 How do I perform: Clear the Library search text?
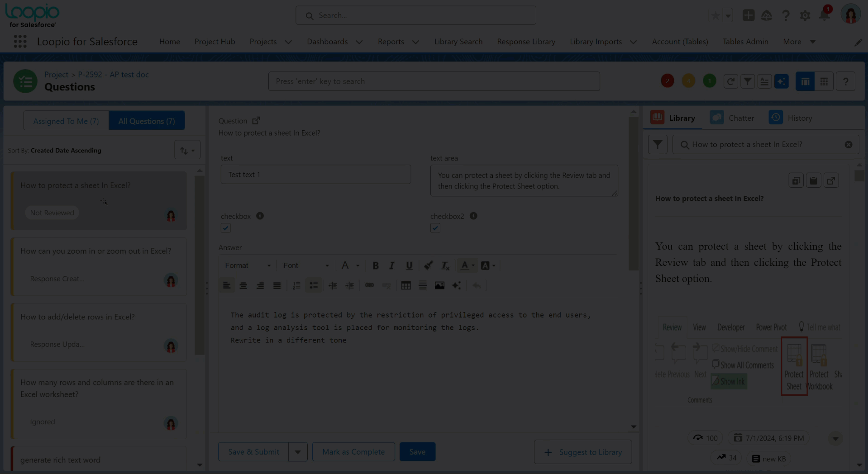(x=849, y=145)
